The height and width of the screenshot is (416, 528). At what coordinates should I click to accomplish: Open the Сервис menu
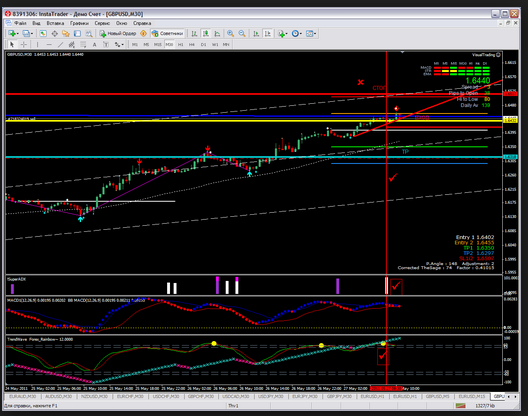point(102,23)
